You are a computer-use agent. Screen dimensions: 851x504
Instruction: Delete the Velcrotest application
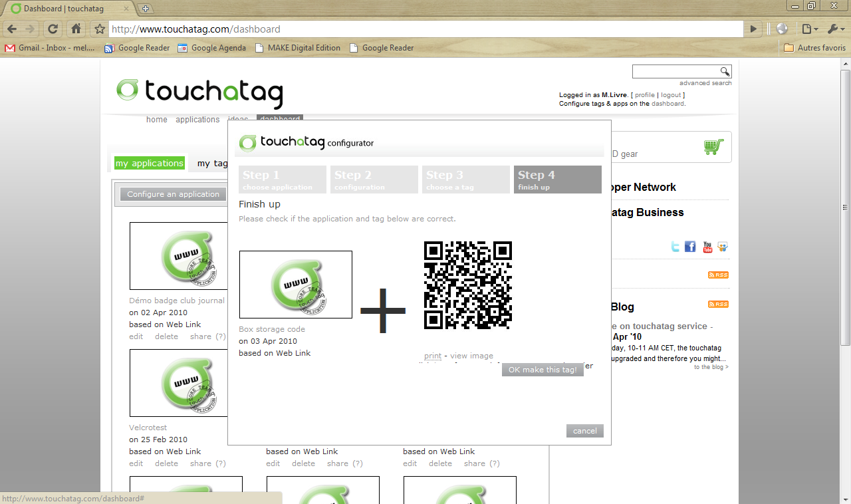167,463
